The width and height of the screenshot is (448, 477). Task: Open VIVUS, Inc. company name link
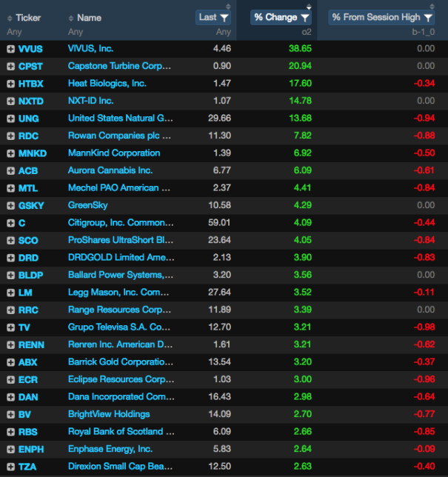(x=90, y=49)
